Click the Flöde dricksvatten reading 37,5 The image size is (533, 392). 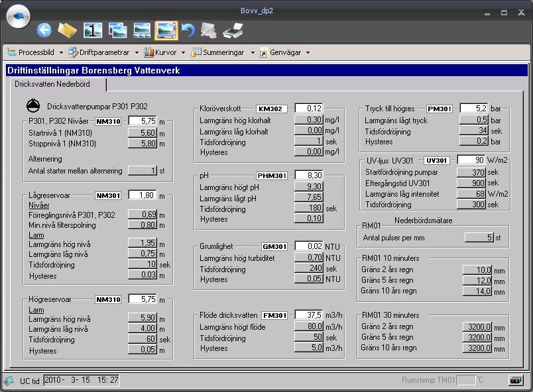click(309, 315)
